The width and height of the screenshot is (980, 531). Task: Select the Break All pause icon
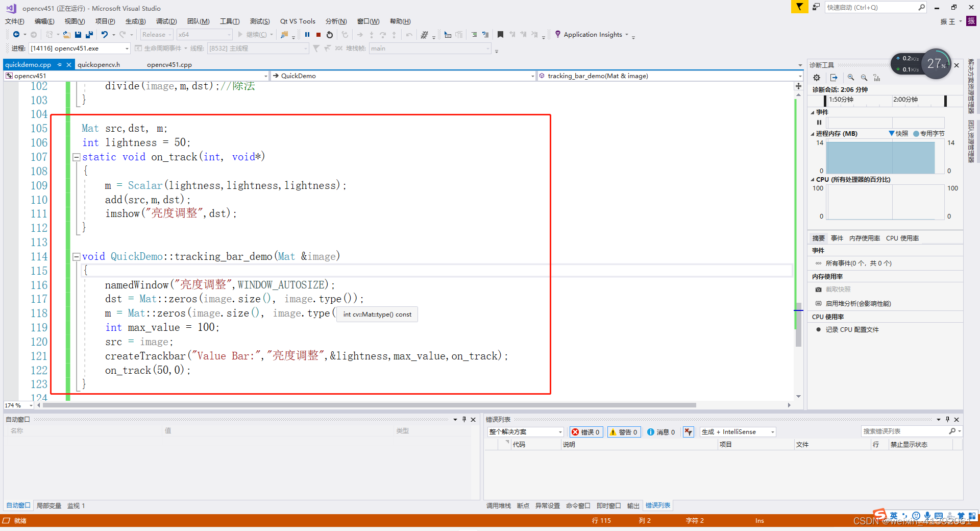(x=307, y=34)
